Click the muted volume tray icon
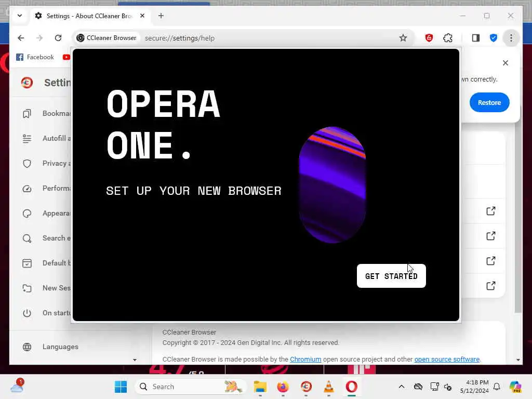 pyautogui.click(x=448, y=387)
